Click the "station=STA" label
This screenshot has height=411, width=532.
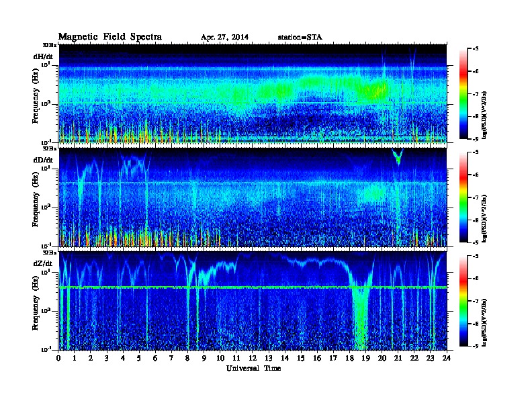tap(300, 38)
